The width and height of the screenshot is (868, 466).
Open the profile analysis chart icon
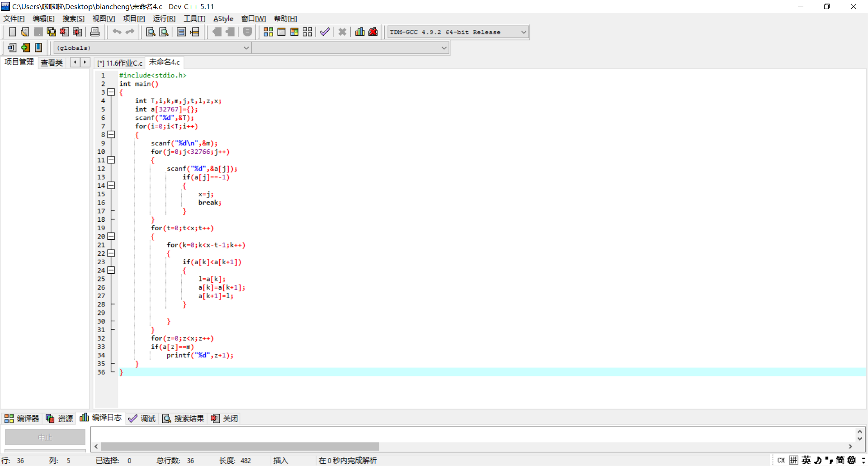pyautogui.click(x=360, y=32)
